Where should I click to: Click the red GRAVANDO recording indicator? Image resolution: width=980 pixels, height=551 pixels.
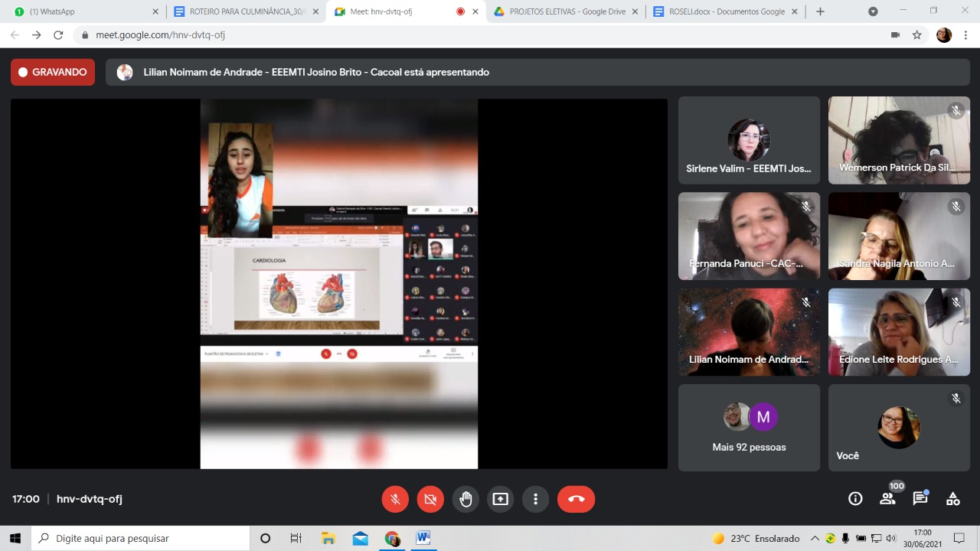[53, 72]
